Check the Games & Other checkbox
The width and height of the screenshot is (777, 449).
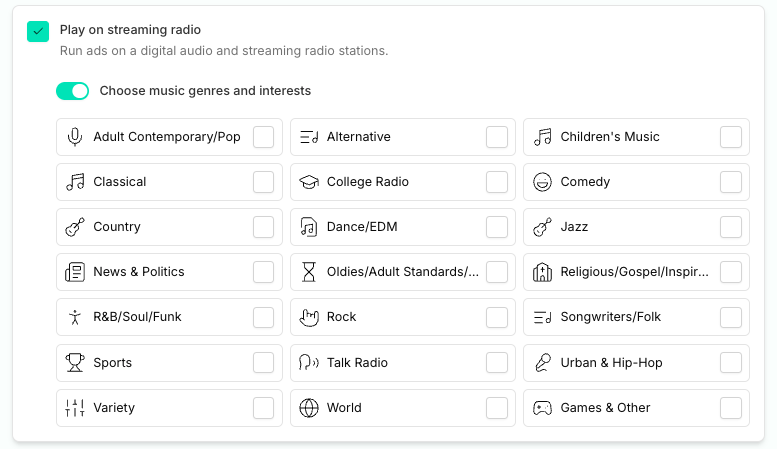point(731,408)
